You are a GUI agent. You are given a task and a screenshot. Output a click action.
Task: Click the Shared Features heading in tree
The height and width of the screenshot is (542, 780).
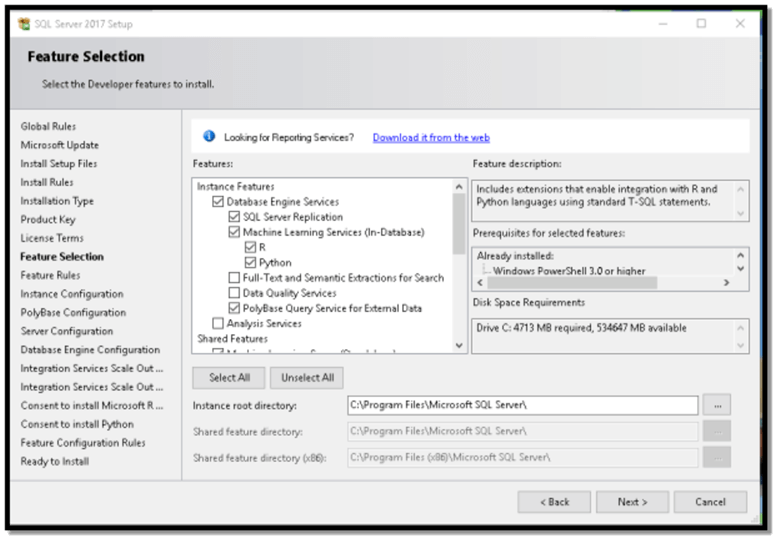click(232, 339)
